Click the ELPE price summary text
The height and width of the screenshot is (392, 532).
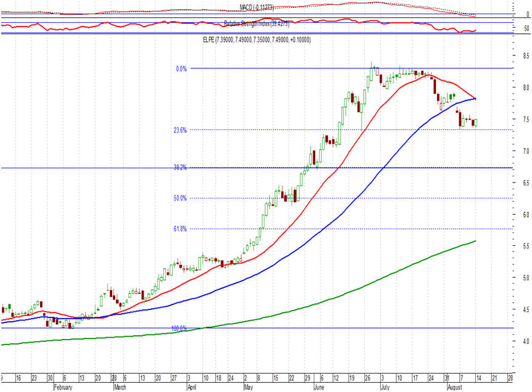coord(256,39)
